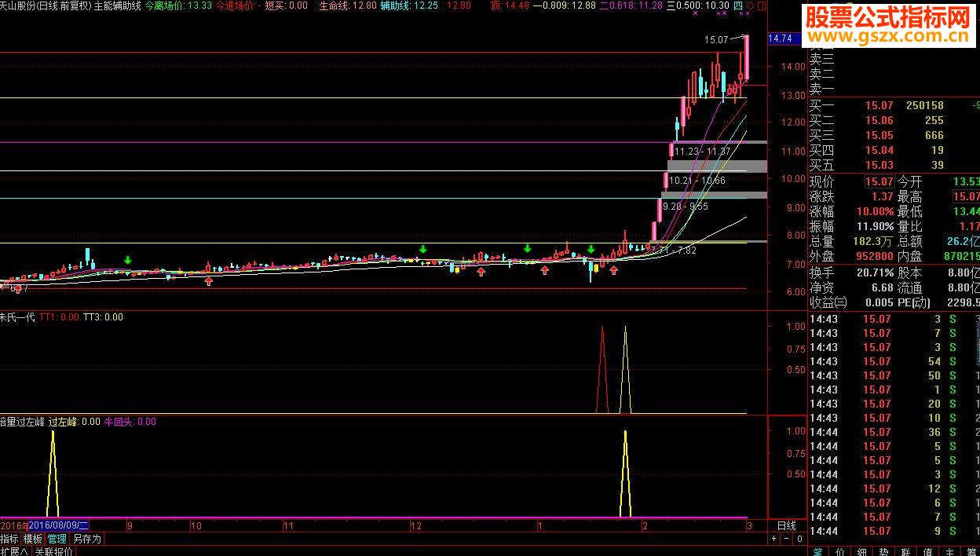Click the 0.618: 11.28 retracement value
Viewport: 980px width, 556px height.
pos(631,5)
